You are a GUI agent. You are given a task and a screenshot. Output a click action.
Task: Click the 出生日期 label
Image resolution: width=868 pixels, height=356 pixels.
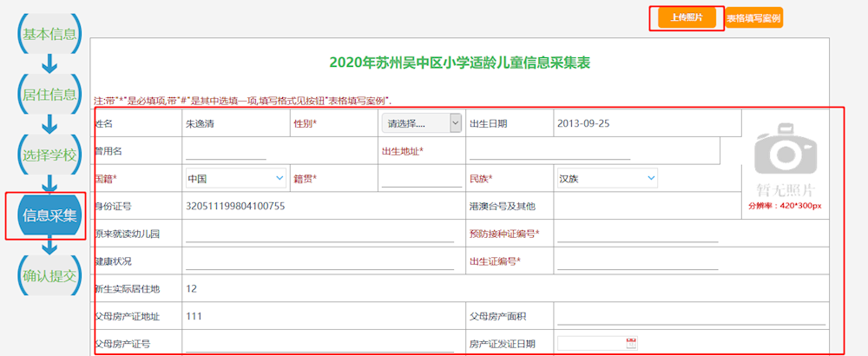pos(489,124)
